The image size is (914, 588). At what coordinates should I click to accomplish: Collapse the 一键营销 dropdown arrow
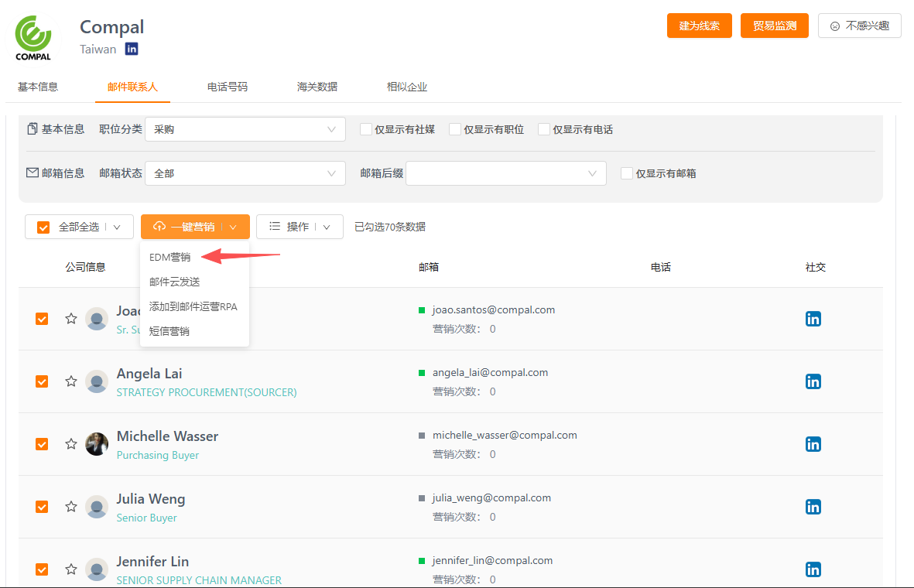click(233, 227)
